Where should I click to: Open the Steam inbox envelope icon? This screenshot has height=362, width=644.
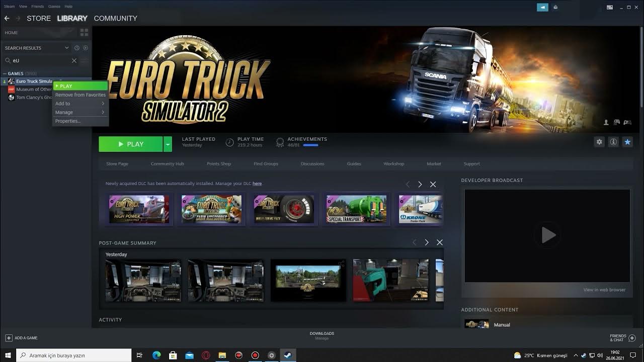point(555,7)
